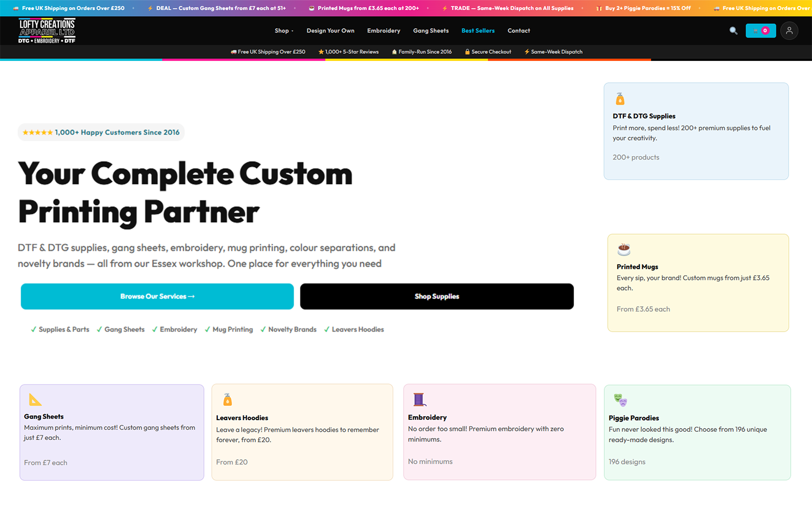Viewport: 812px width, 508px height.
Task: Open the DTF & DTG Supplies card title
Action: (644, 116)
